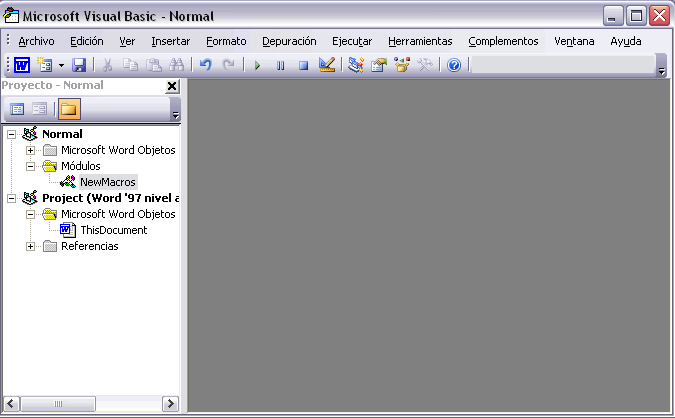The height and width of the screenshot is (418, 675).
Task: Open the Ejecutar menu
Action: (x=352, y=41)
